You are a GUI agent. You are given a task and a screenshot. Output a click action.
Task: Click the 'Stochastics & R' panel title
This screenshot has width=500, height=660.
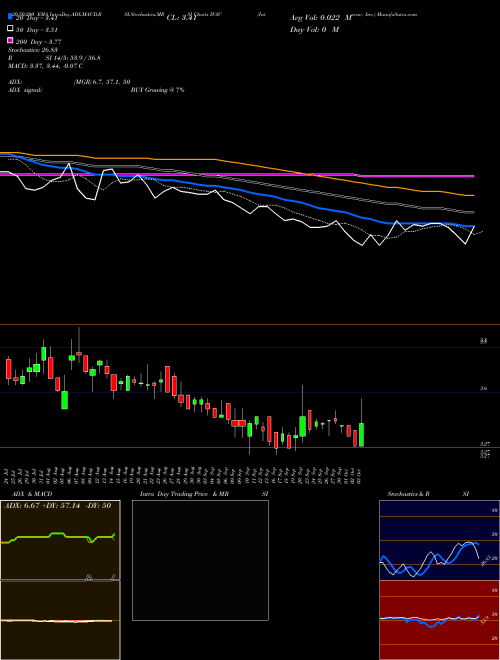[x=409, y=494]
